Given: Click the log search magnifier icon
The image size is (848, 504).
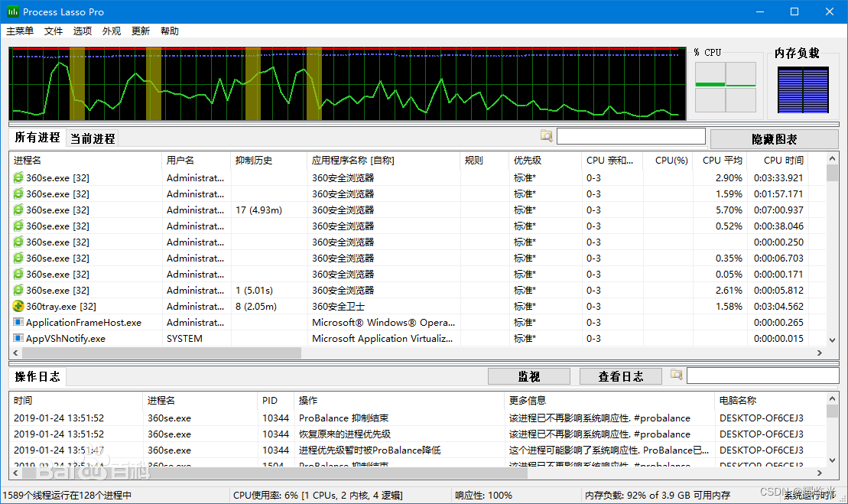Looking at the screenshot, I should click(676, 374).
